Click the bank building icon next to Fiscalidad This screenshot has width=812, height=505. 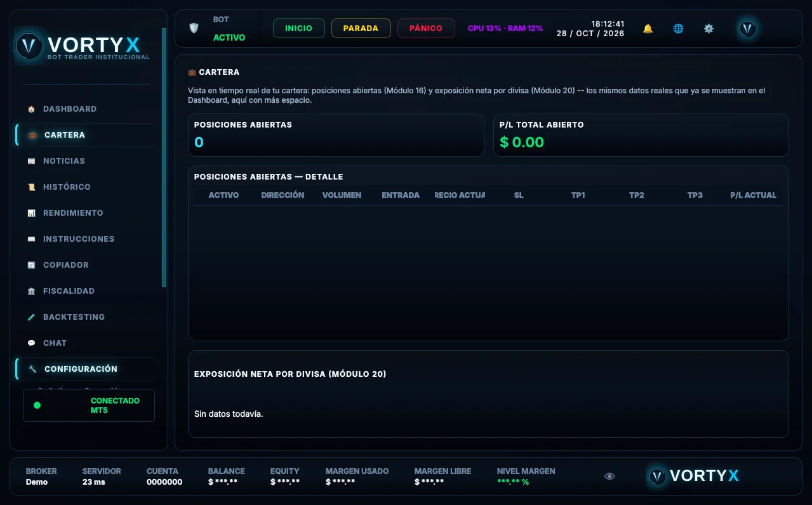tap(32, 291)
